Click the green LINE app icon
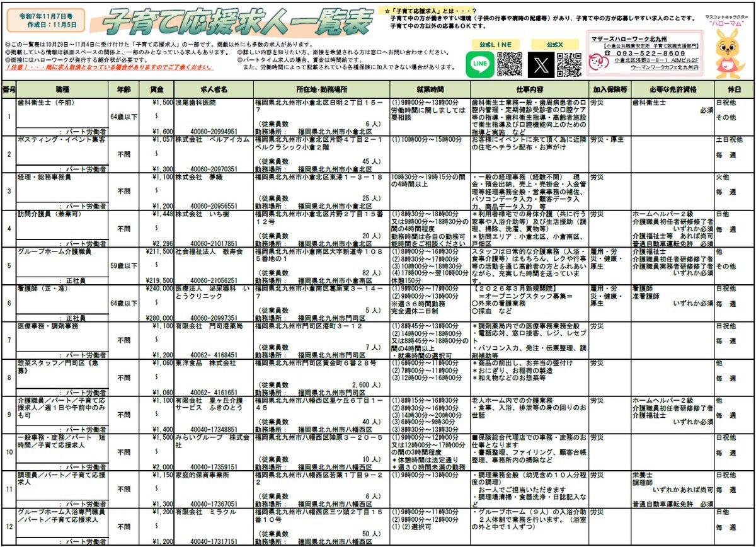Image resolution: width=756 pixels, height=547 pixels. [480, 64]
